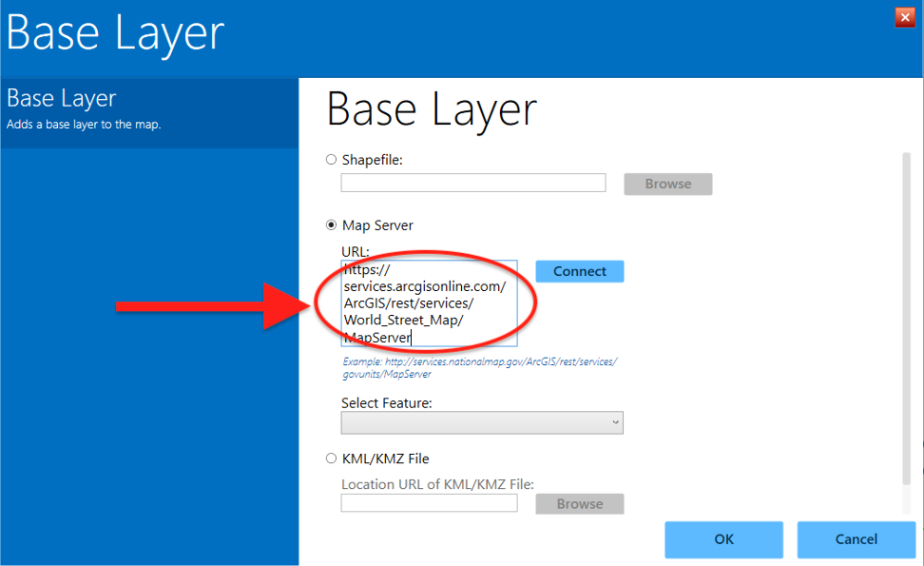Click Browse for KML/KMZ File
Image resolution: width=924 pixels, height=566 pixels.
click(x=579, y=504)
